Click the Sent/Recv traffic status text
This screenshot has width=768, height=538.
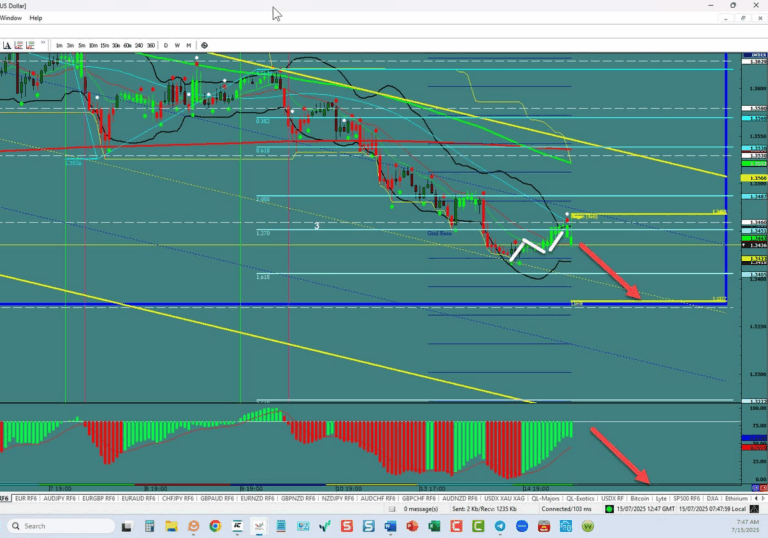[x=484, y=509]
